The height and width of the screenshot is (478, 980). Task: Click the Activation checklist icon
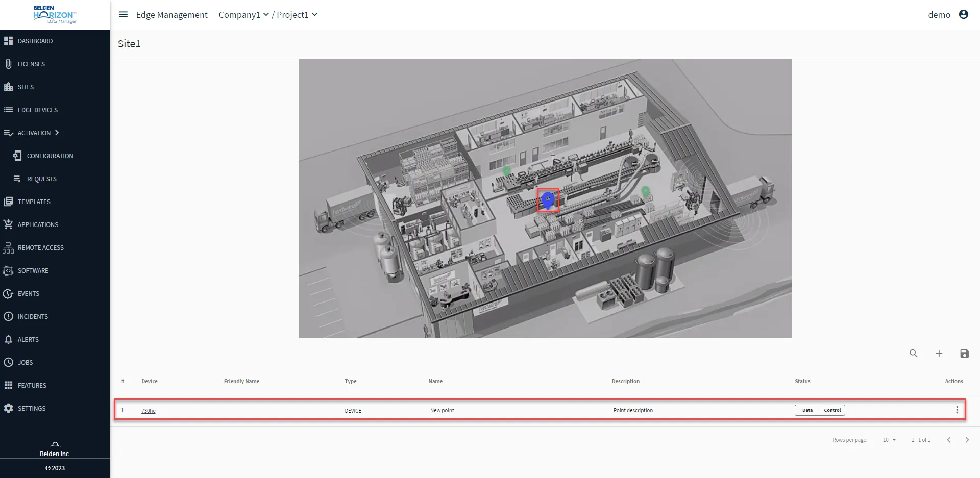click(x=8, y=133)
